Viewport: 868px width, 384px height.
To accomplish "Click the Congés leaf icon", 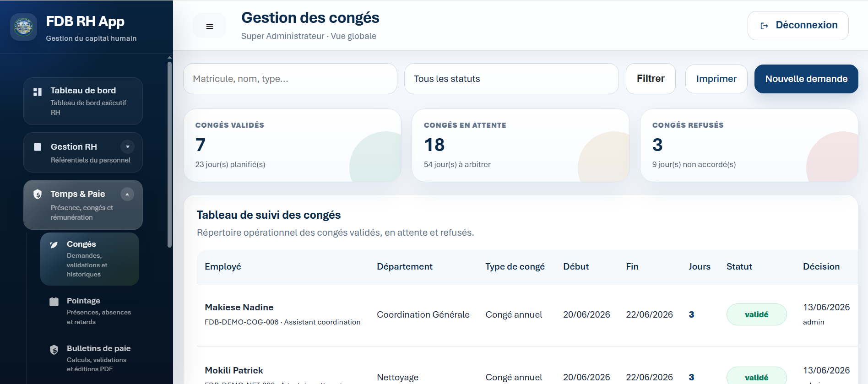I will click(54, 244).
